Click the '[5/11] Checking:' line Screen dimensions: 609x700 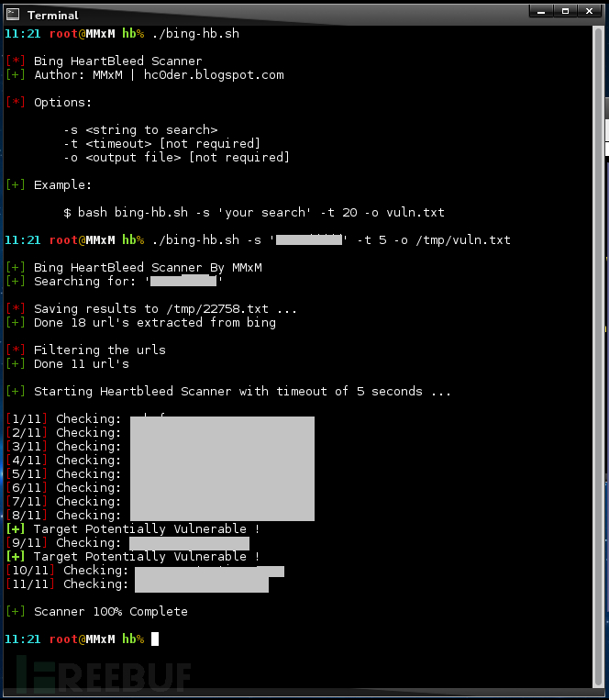click(x=63, y=474)
